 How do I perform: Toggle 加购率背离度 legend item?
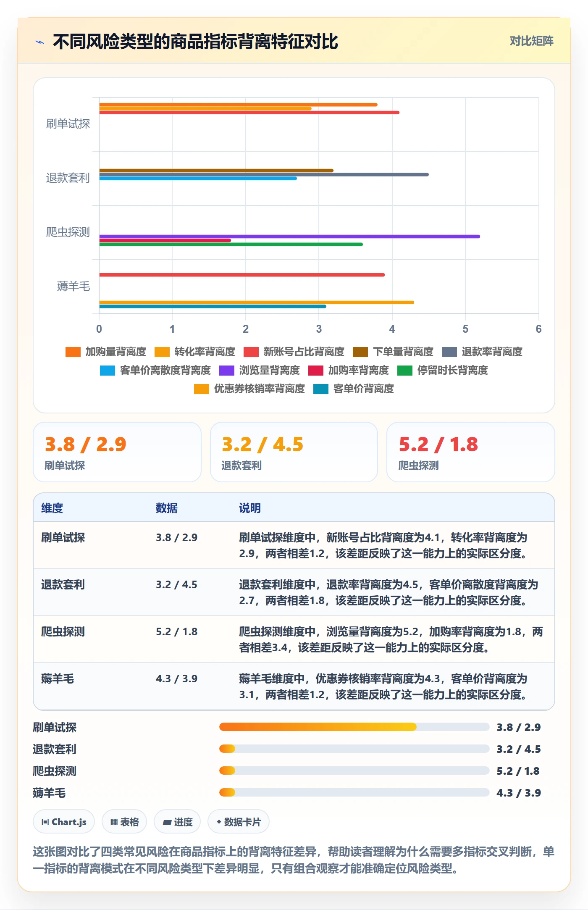click(x=349, y=371)
